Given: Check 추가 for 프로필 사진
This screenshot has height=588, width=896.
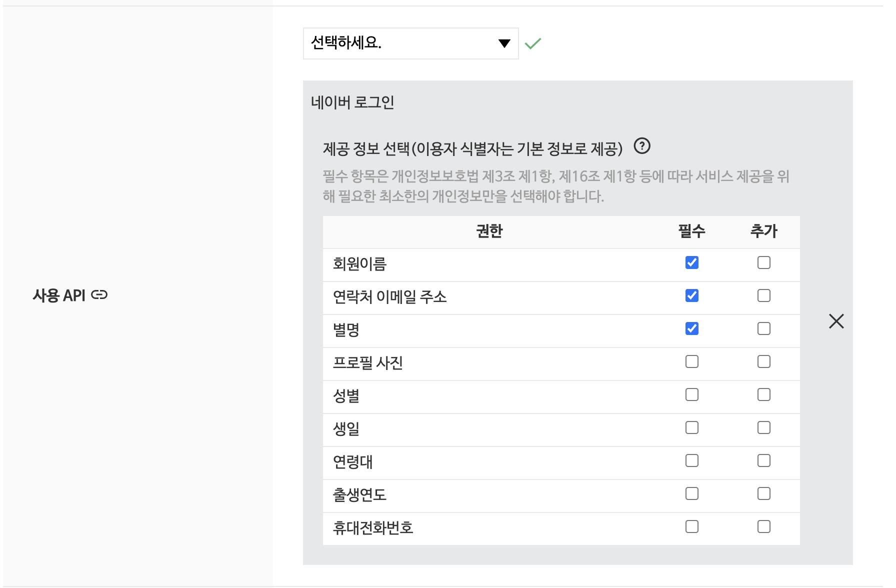Looking at the screenshot, I should [x=764, y=361].
